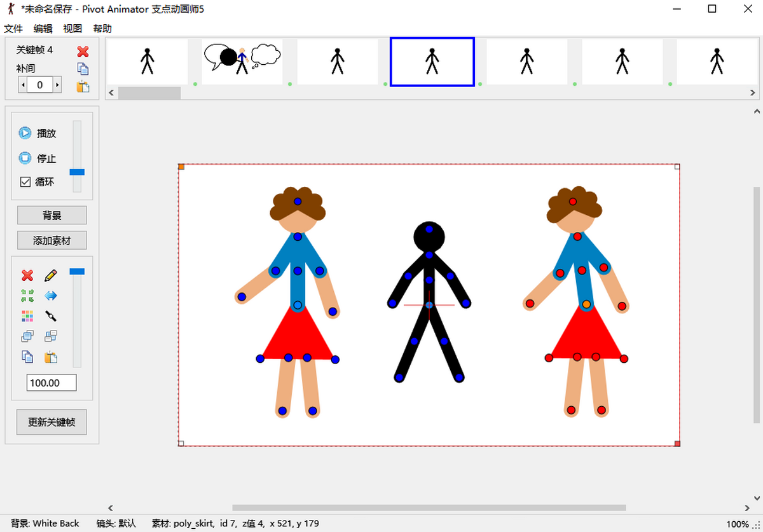
Task: Open the 文件 menu
Action: point(13,29)
